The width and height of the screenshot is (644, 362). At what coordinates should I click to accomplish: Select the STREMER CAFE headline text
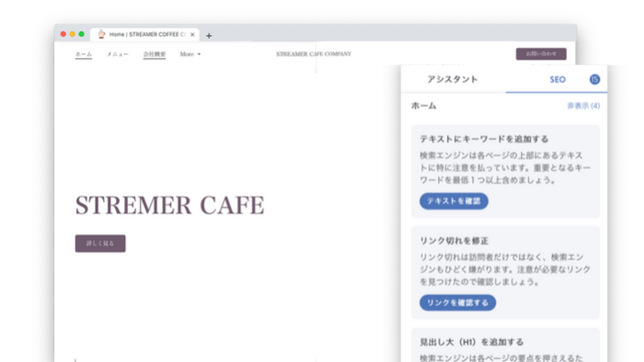pos(169,205)
